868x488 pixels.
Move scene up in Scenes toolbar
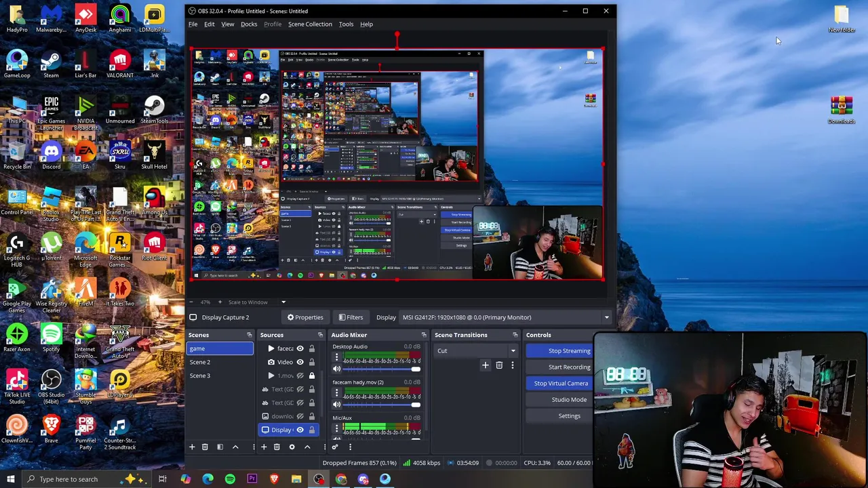coord(235,447)
